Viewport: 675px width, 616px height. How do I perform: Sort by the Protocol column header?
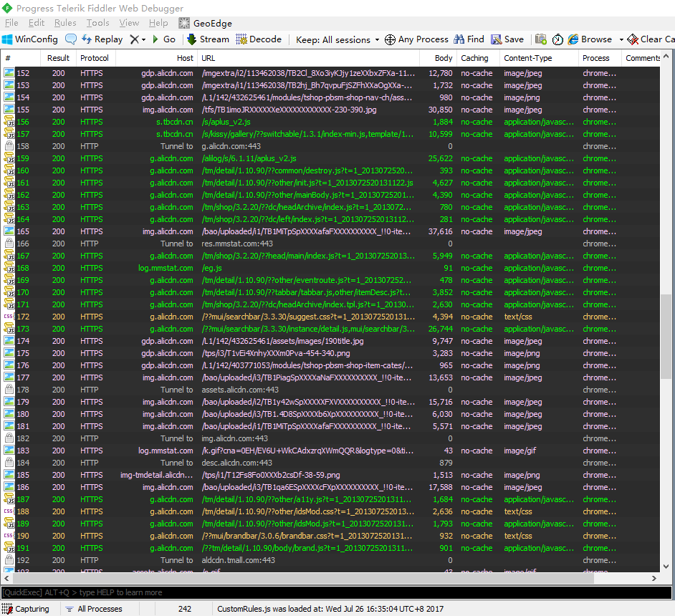point(95,58)
